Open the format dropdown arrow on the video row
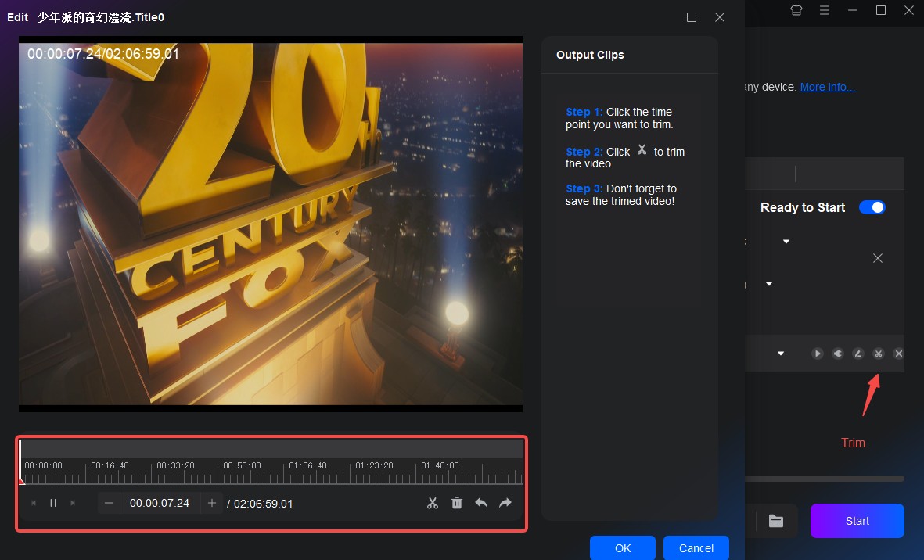Screen dimensions: 924x560 (780, 353)
